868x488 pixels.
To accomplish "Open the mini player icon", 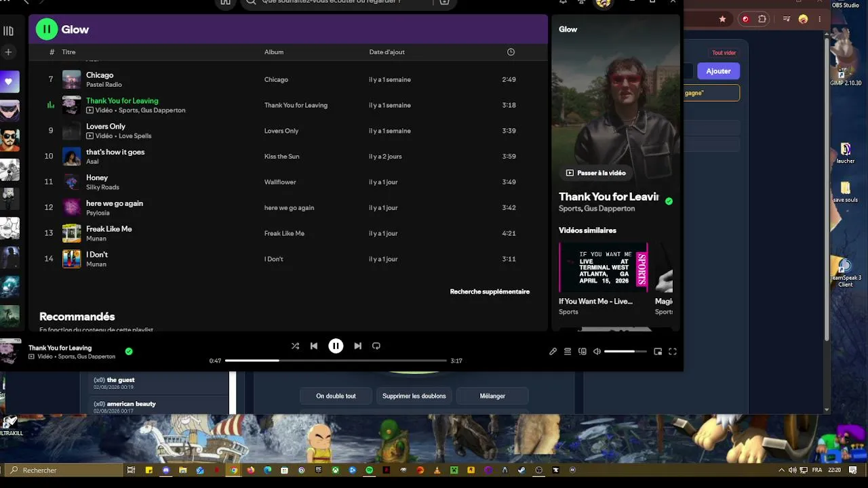I will pos(658,351).
